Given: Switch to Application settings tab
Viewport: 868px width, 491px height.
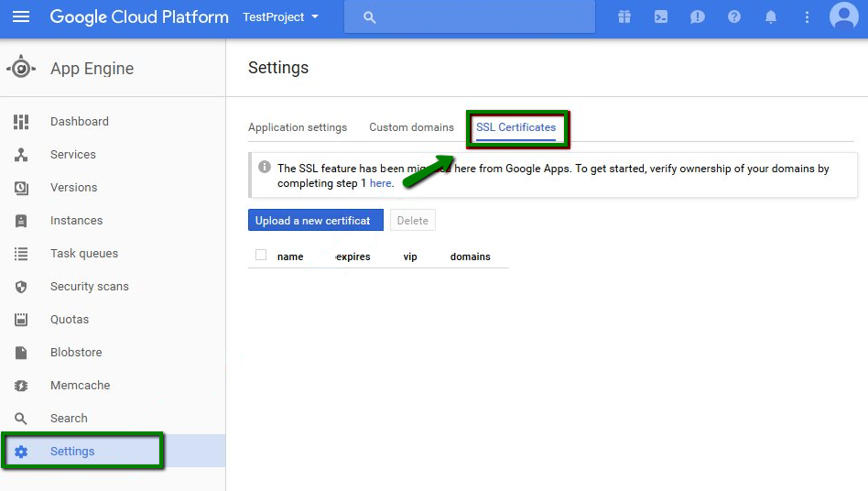Looking at the screenshot, I should tap(298, 127).
